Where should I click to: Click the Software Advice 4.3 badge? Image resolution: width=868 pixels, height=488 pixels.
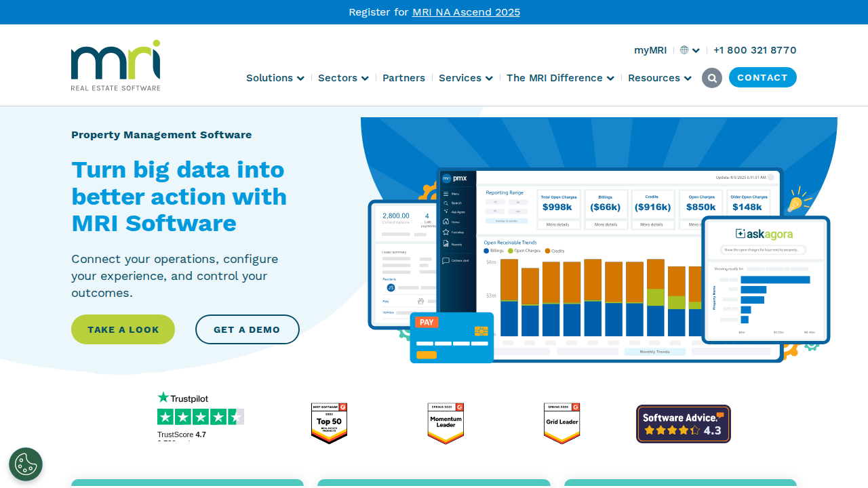(684, 424)
